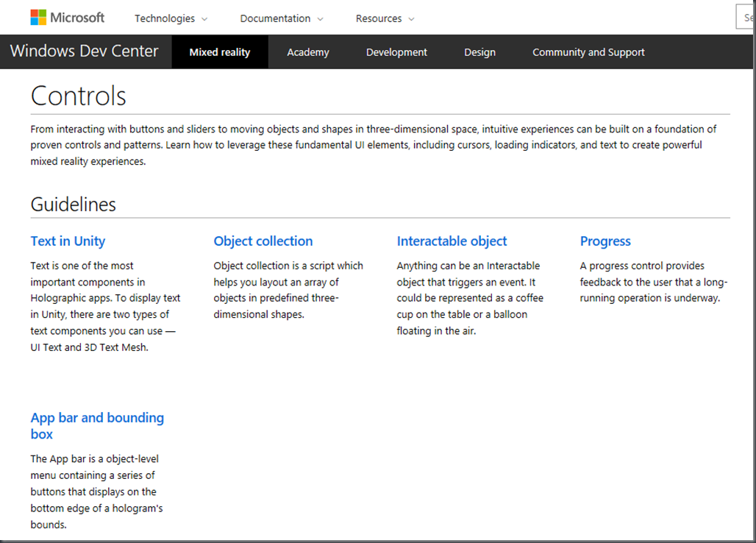
Task: Click text 'dimensional shapes.'
Action: click(259, 314)
